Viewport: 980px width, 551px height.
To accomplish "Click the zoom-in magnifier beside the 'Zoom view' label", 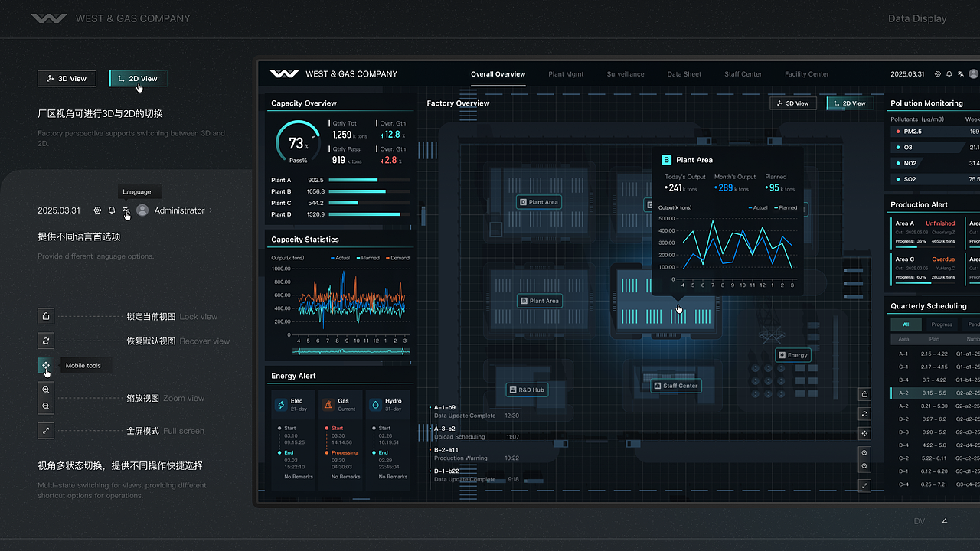I will [x=46, y=390].
